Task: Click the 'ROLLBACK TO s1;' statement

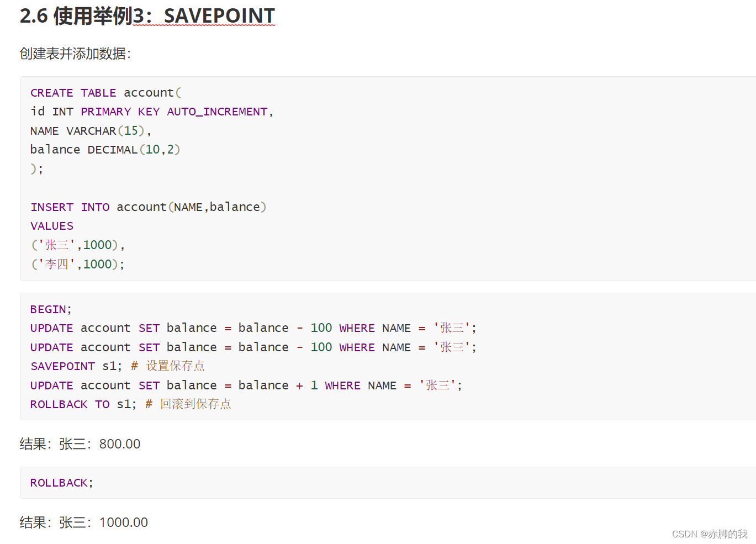Action: 83,404
